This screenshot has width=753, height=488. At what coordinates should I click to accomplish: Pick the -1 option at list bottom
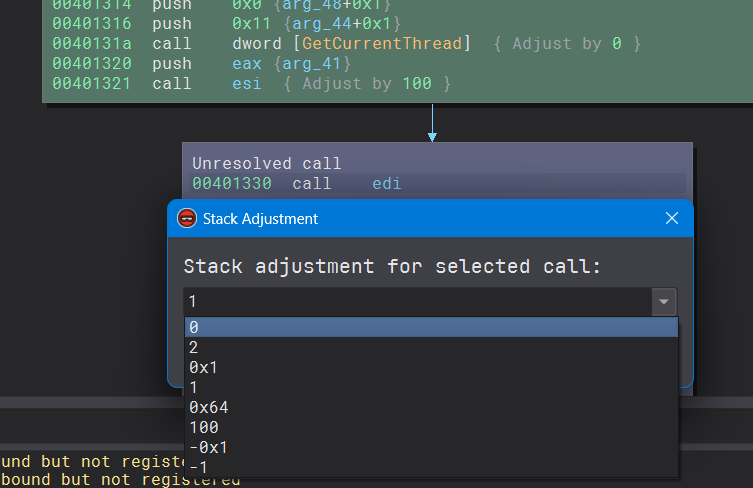198,467
